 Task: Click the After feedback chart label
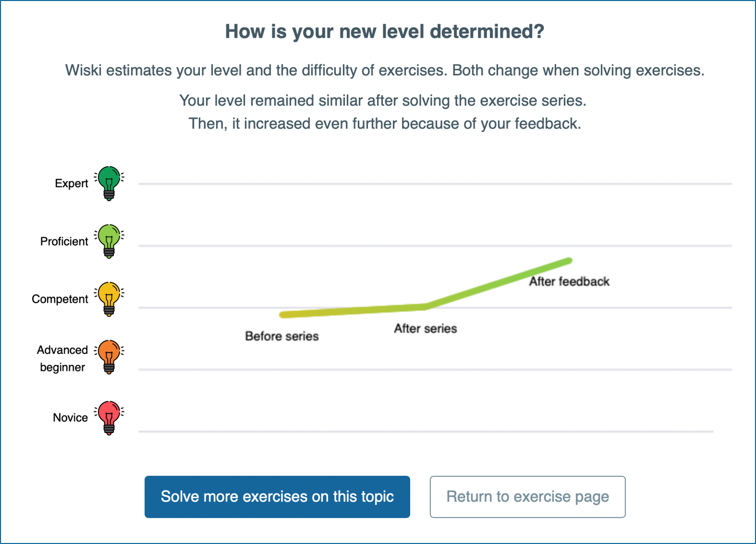point(569,282)
